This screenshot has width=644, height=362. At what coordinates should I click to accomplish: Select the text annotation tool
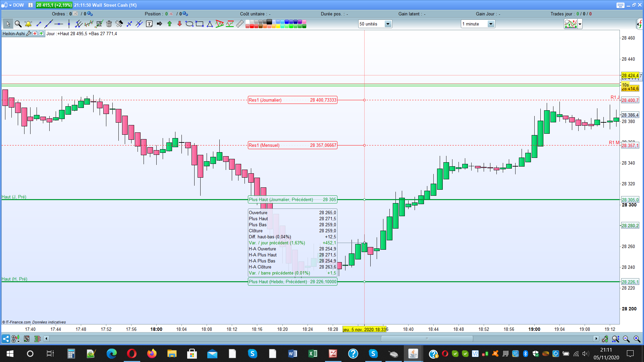[149, 24]
